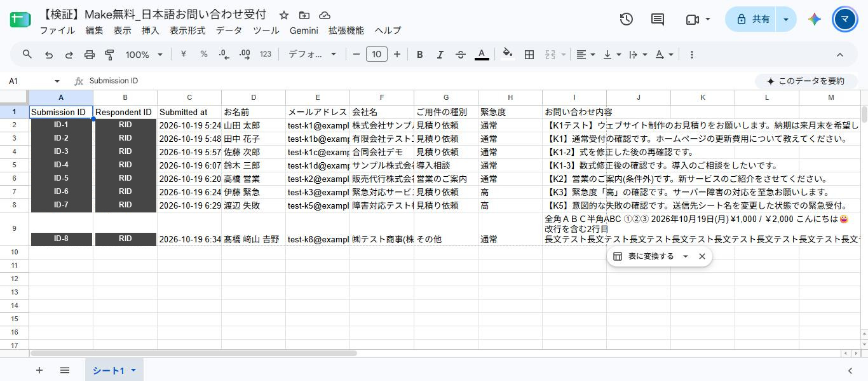Open the データ menu
Screen dimensions: 868x381
pos(229,31)
